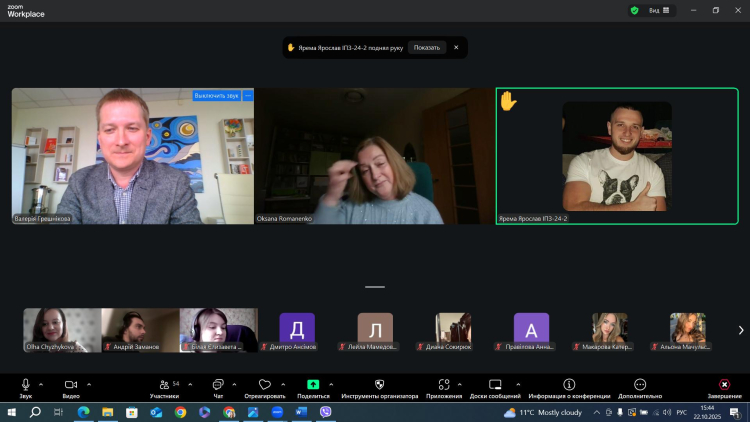Expand video options arrow beside Видео
Screen dimensions: 750x422
[89, 384]
